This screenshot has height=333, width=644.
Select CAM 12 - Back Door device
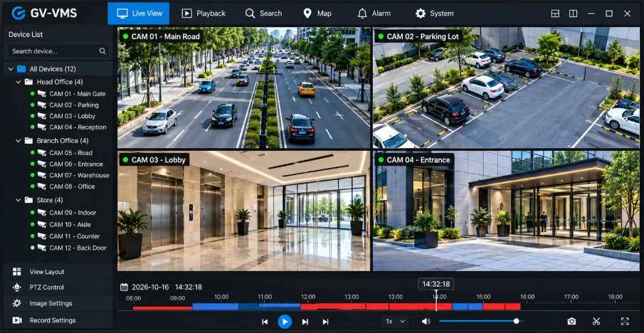coord(68,248)
